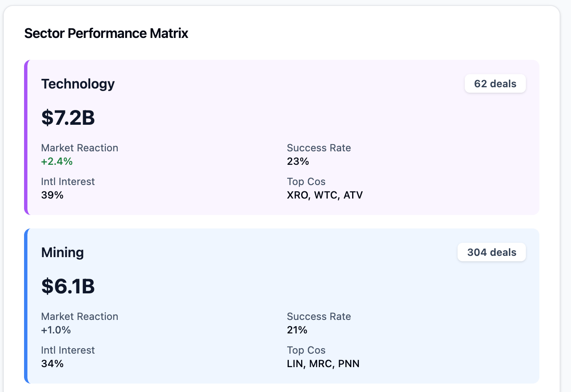The height and width of the screenshot is (392, 571).
Task: Click the XRO, WTC, ATV companies text
Action: (x=325, y=195)
